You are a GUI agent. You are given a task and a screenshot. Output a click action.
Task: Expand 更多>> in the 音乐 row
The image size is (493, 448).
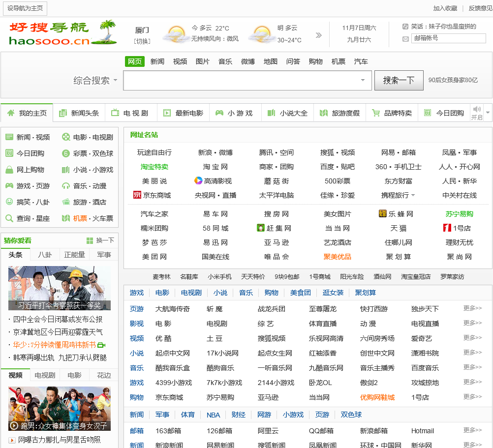(472, 367)
